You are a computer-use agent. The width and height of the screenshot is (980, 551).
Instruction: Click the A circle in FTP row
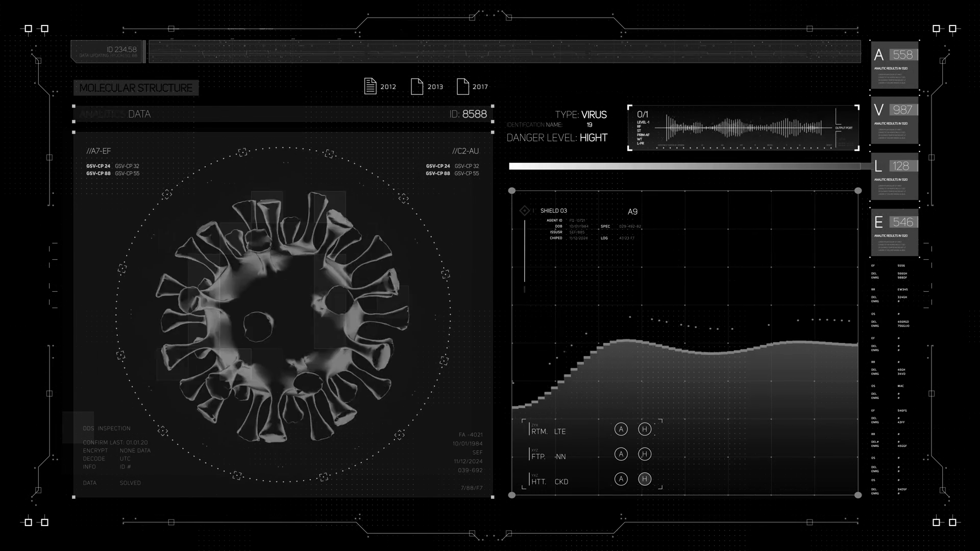[621, 454]
